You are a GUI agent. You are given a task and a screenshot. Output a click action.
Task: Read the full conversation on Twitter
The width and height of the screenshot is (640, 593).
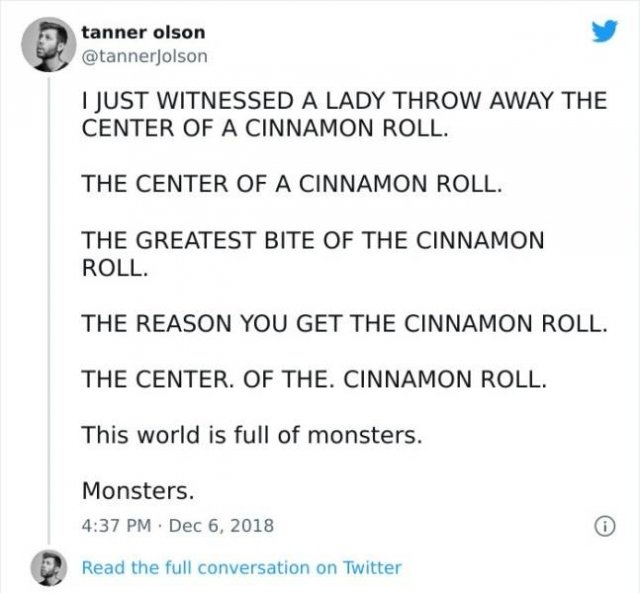pyautogui.click(x=241, y=567)
